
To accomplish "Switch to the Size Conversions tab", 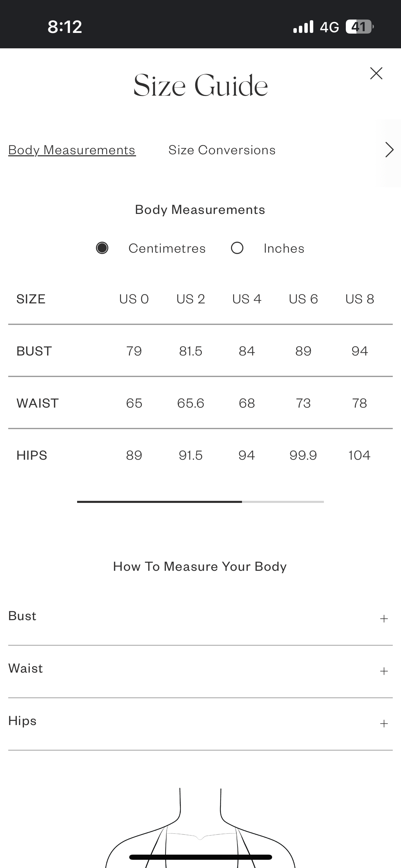I will click(222, 150).
